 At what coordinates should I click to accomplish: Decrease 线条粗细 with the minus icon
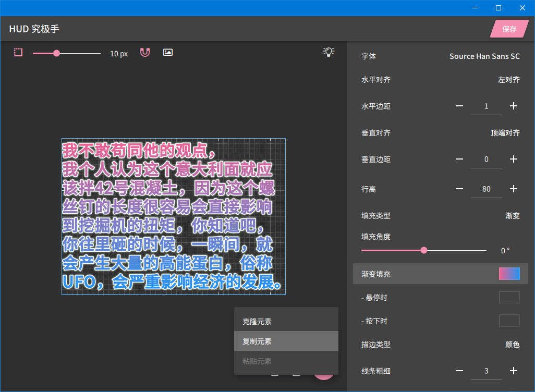coord(459,371)
